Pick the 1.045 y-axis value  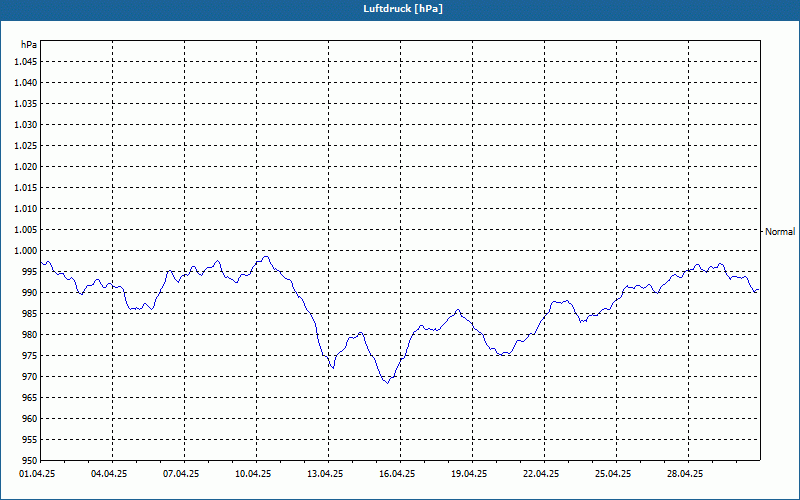26,62
